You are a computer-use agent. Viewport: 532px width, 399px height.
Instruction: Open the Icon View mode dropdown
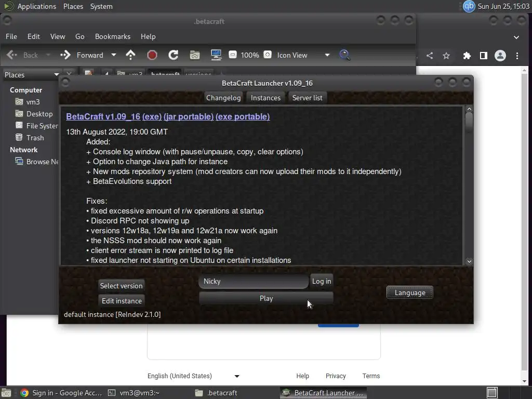(x=303, y=55)
